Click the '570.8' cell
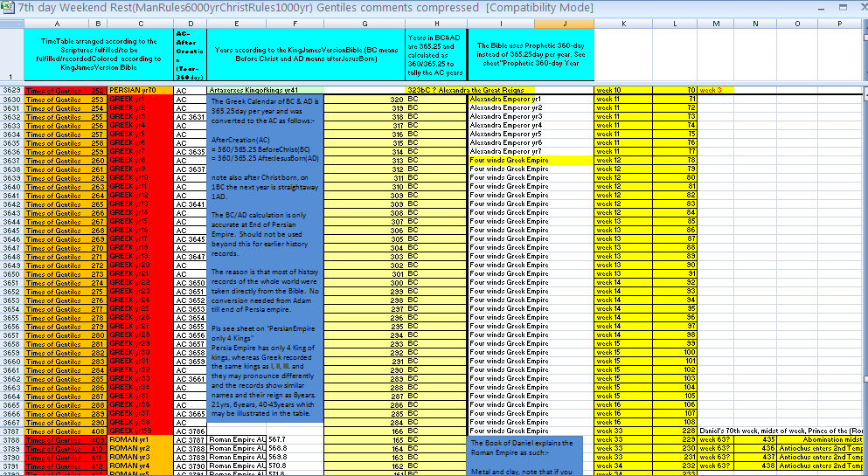Screen dimensions: 868x476 tap(295, 466)
